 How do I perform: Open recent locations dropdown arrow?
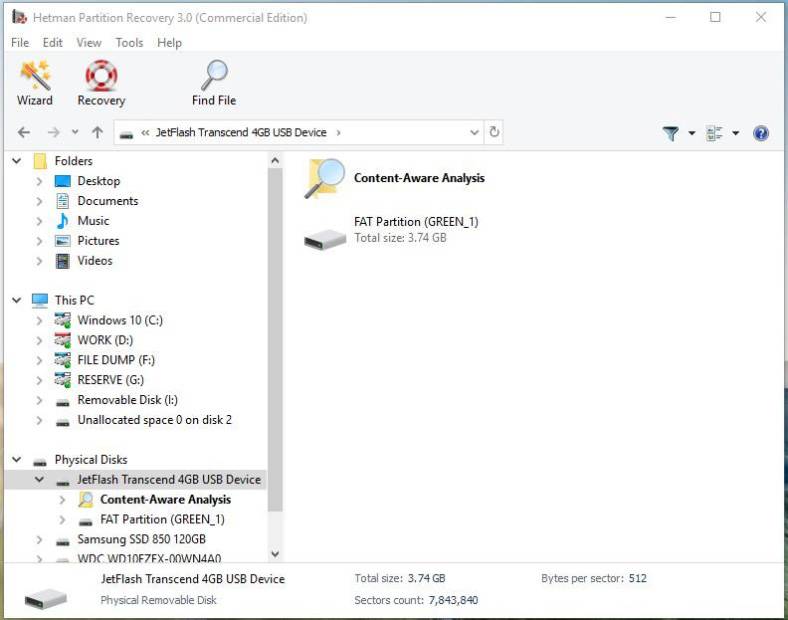[x=75, y=132]
